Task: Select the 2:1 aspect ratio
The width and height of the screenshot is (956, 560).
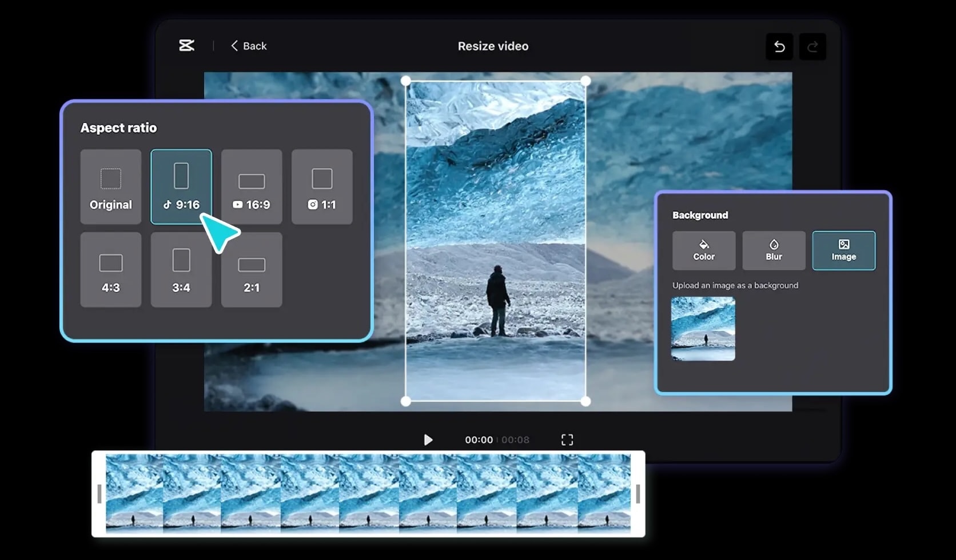Action: (x=252, y=270)
